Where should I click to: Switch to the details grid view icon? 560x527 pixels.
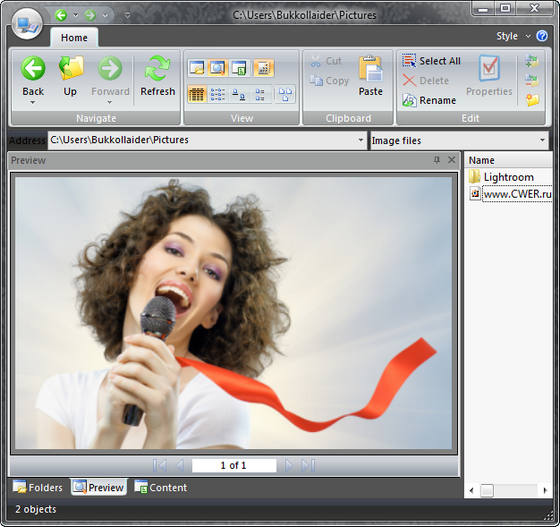pyautogui.click(x=196, y=95)
